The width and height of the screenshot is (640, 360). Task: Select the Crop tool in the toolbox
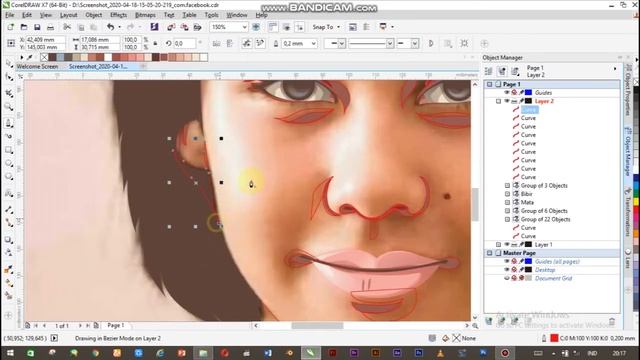(x=9, y=93)
